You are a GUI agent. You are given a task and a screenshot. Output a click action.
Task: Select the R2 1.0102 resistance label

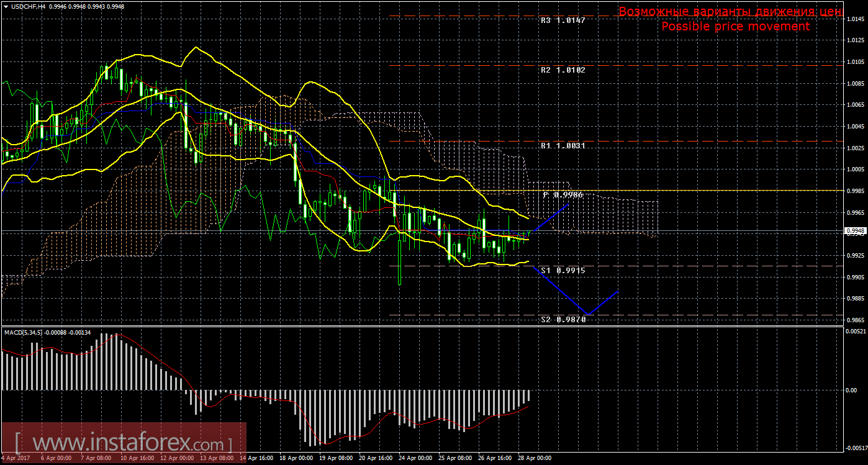pos(563,70)
